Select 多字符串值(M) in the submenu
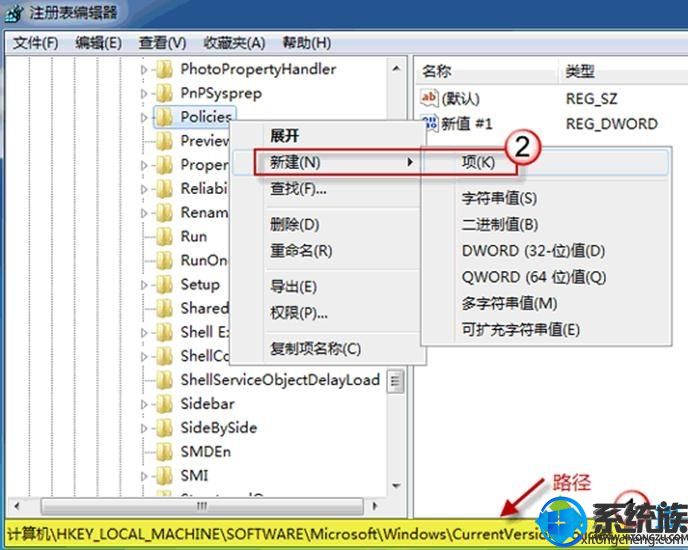This screenshot has width=688, height=550. [545, 303]
